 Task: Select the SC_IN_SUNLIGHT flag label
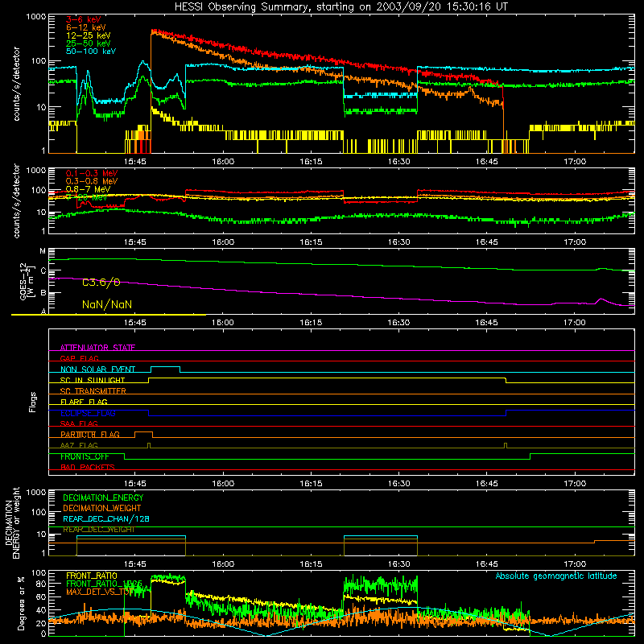93,380
